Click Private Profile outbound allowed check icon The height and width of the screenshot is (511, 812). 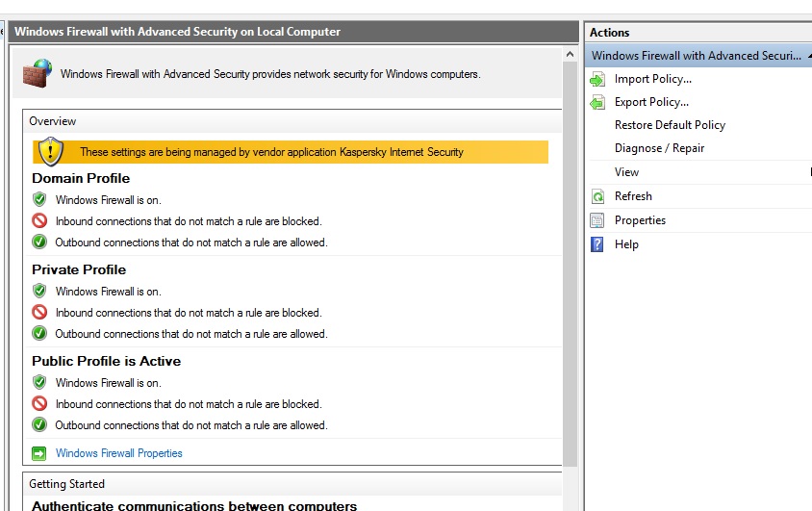[x=39, y=333]
